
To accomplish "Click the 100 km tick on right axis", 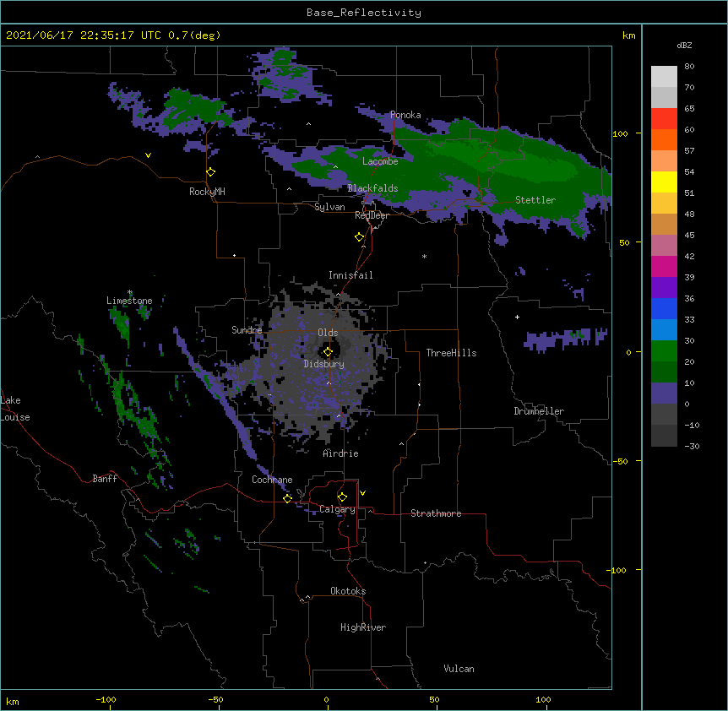I will click(620, 133).
